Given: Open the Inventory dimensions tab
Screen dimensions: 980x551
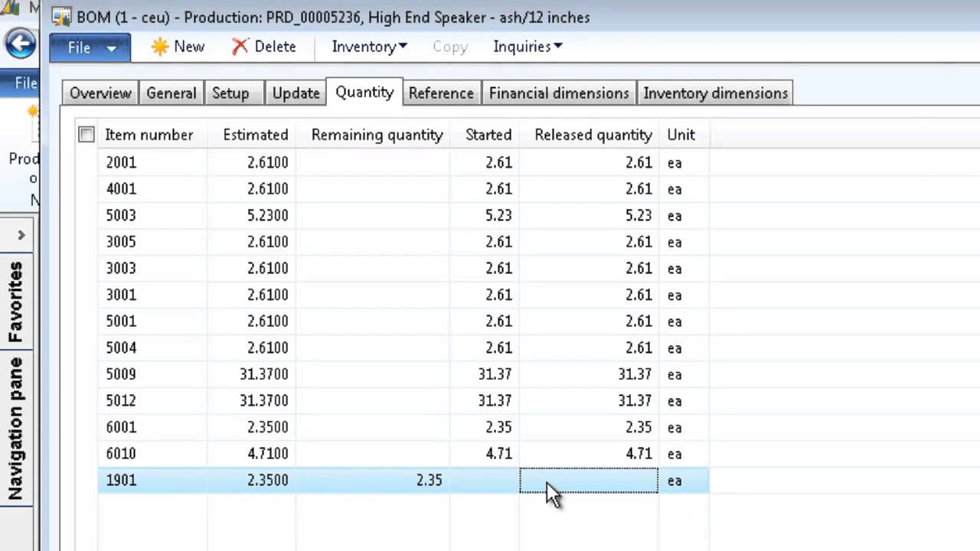Looking at the screenshot, I should pos(715,93).
